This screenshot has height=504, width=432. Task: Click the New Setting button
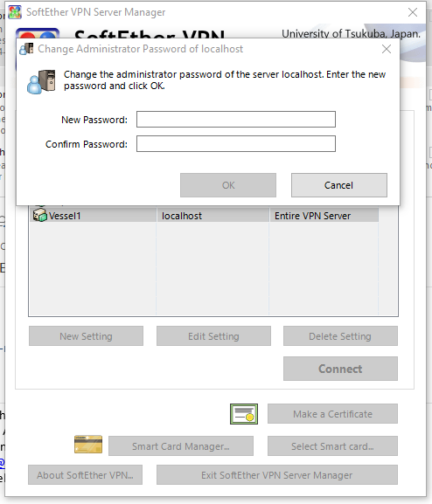pyautogui.click(x=86, y=336)
